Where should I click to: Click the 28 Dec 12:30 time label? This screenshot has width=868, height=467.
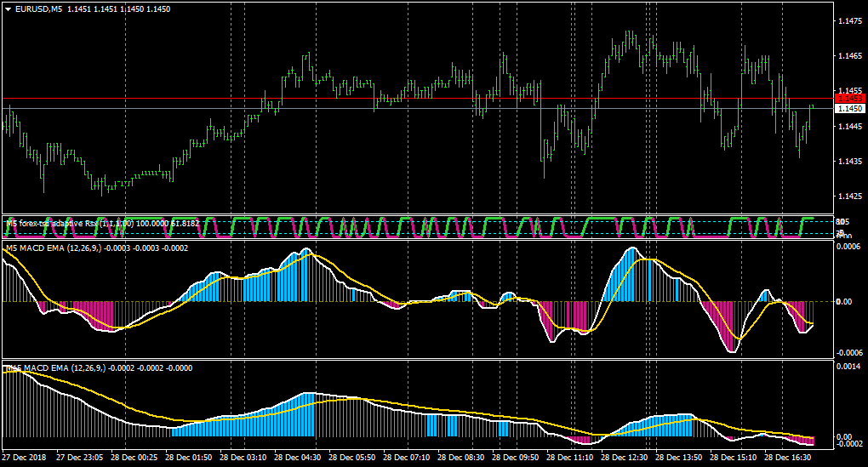[625, 458]
